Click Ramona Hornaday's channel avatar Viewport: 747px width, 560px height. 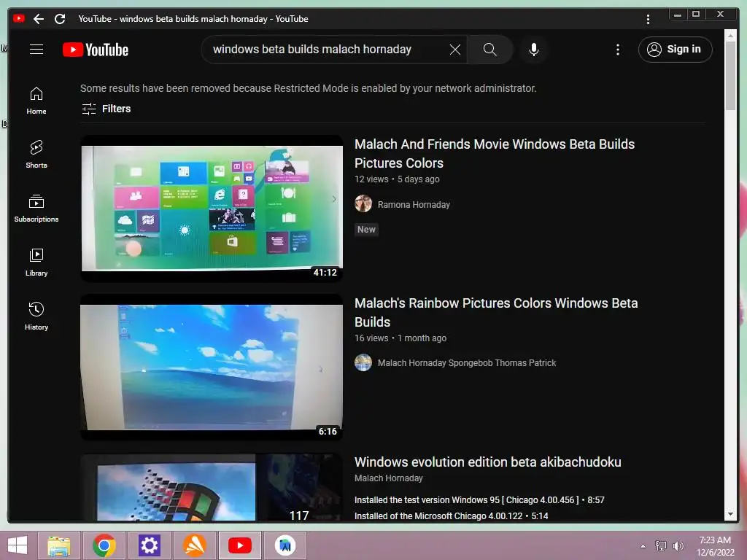click(363, 204)
